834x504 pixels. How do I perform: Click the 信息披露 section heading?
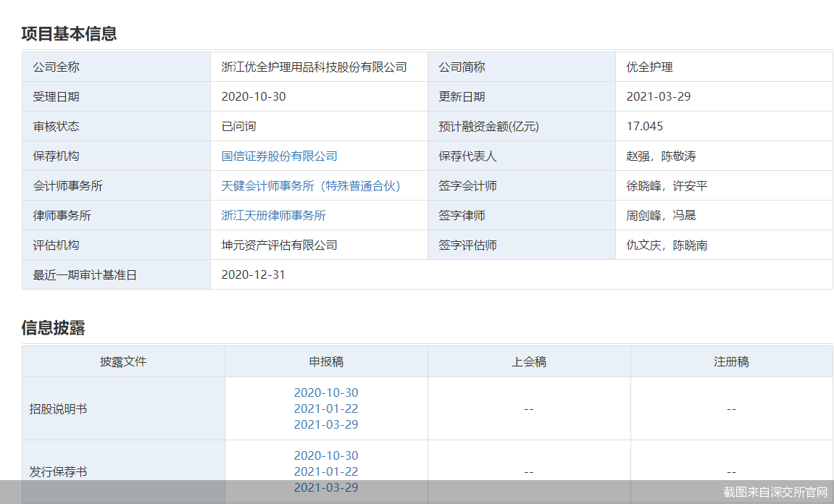pyautogui.click(x=53, y=327)
